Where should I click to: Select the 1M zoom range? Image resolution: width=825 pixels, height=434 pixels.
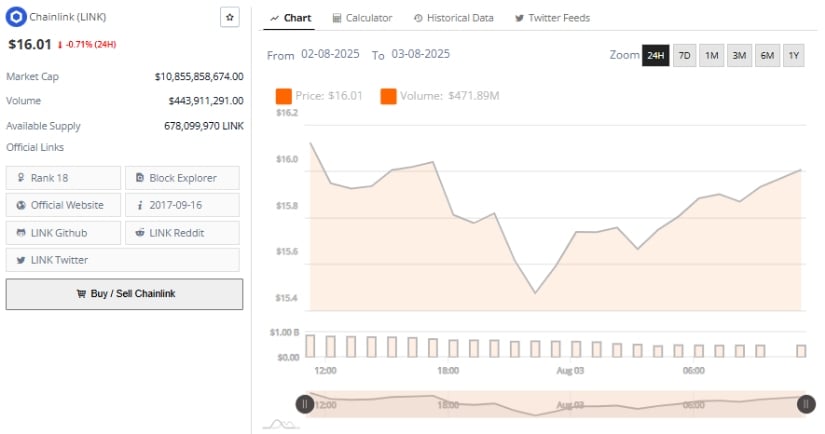click(711, 55)
